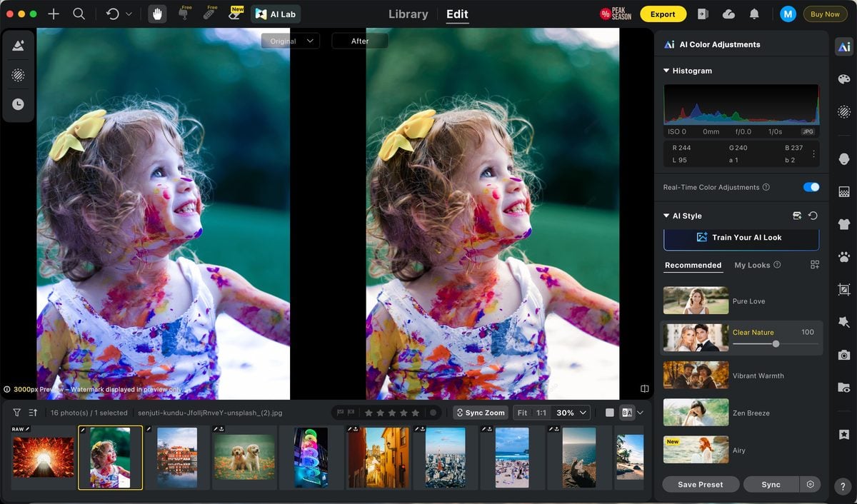857x504 pixels.
Task: Open the history clock icon in left sidebar
Action: tap(18, 104)
